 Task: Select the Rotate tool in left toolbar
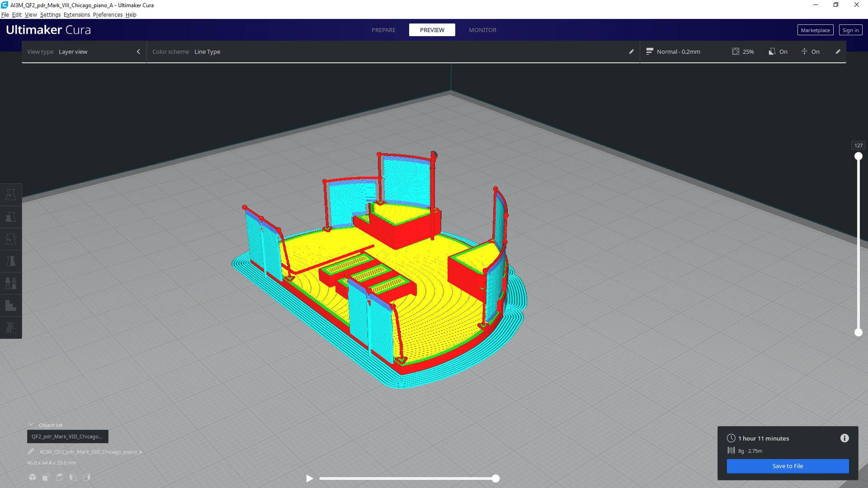click(11, 239)
